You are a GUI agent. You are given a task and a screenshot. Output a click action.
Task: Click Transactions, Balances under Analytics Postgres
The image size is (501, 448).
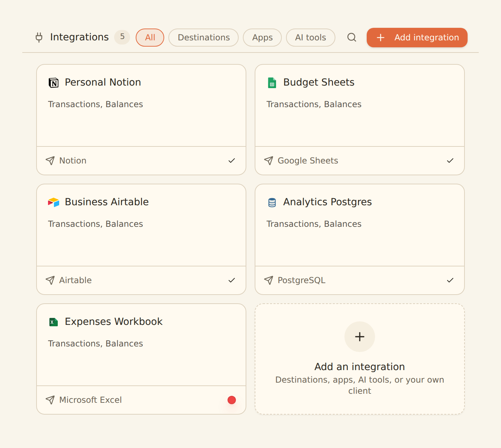click(x=314, y=224)
